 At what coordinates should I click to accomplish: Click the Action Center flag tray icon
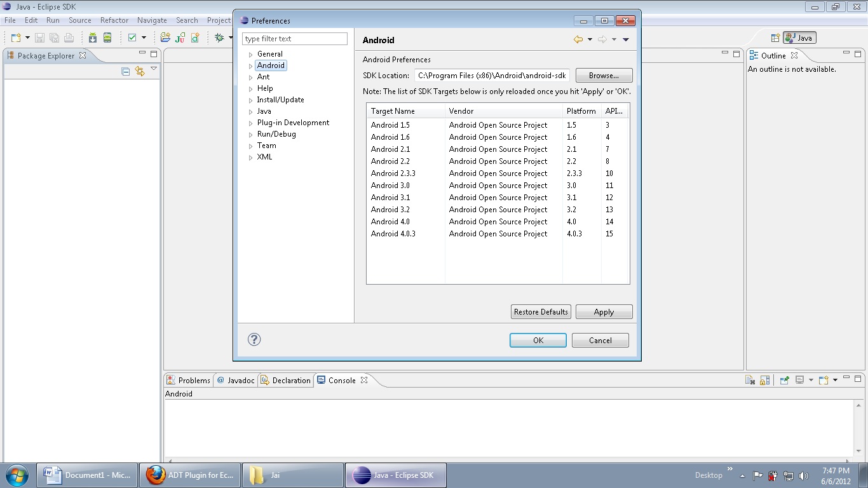click(758, 475)
